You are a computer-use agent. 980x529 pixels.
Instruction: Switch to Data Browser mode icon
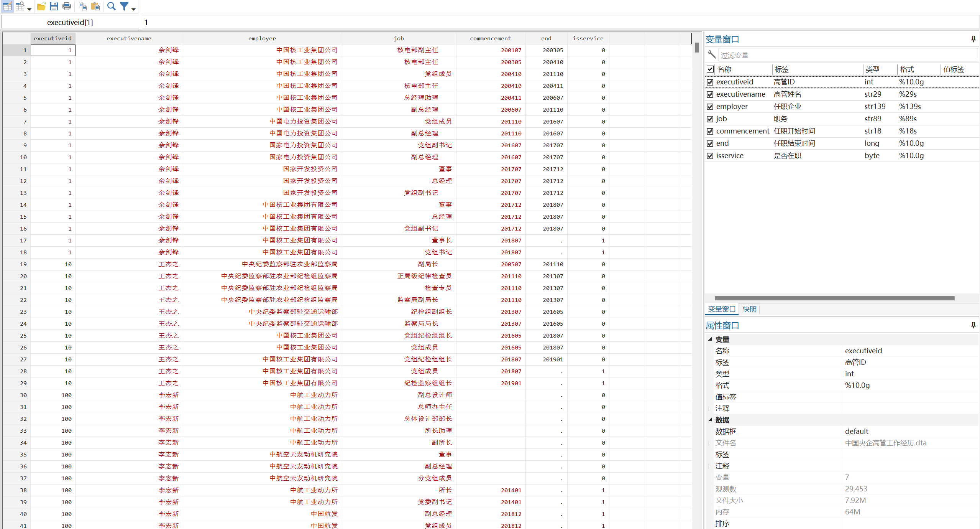click(x=20, y=6)
